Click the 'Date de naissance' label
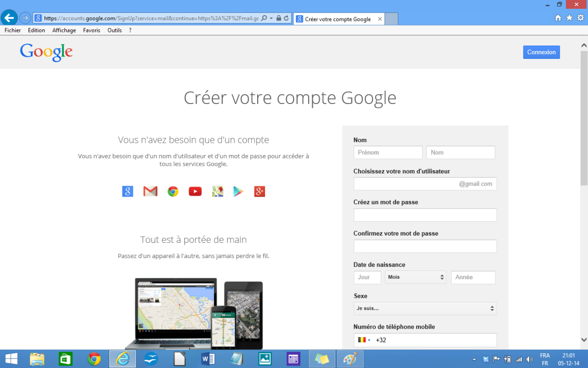Image resolution: width=588 pixels, height=368 pixels. tap(379, 265)
